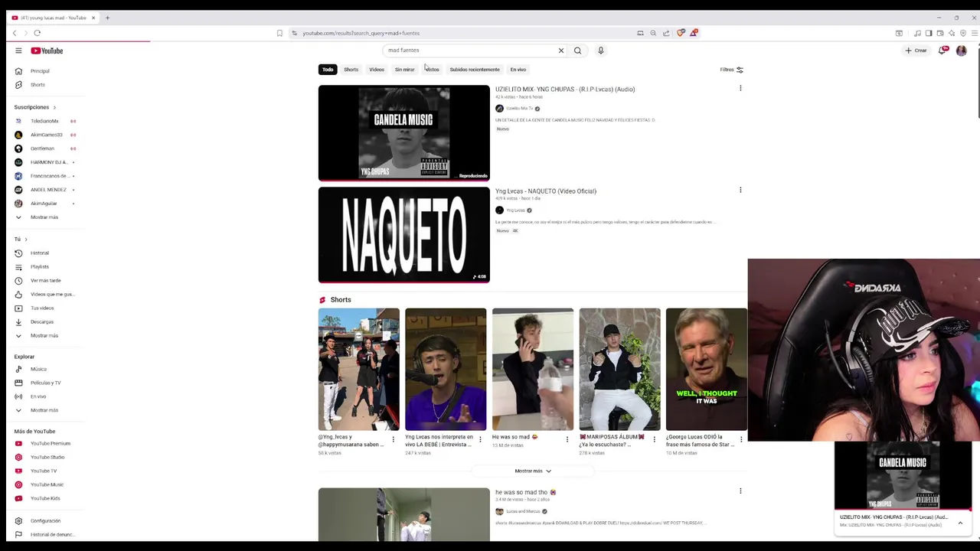Open the ANGEL MENDEZ subscription channel
The width and height of the screenshot is (980, 551).
click(x=48, y=190)
